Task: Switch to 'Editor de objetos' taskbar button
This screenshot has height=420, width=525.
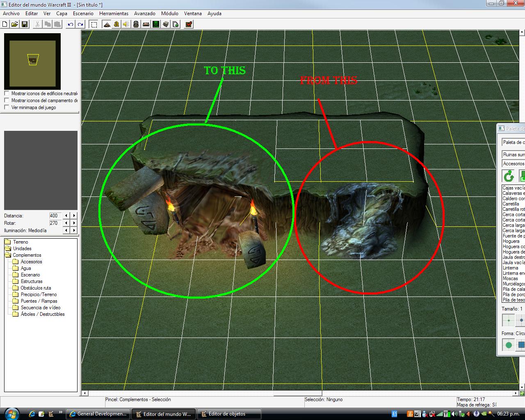Action: 229,414
